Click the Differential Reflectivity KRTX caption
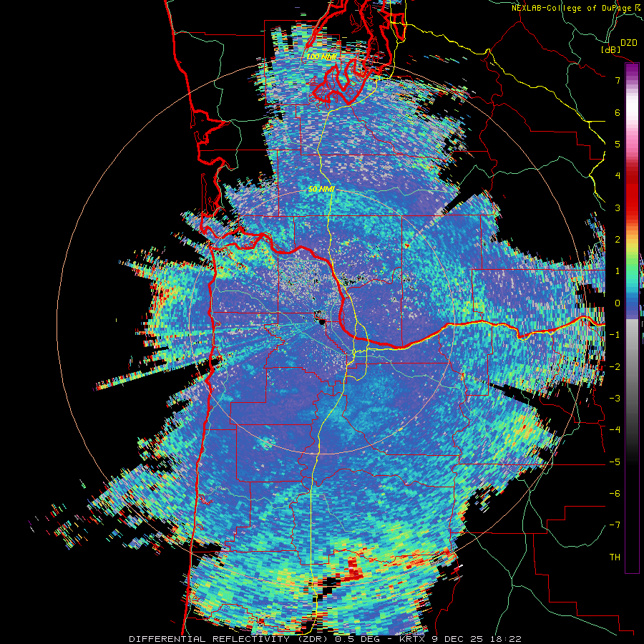This screenshot has height=644, width=644. point(326,639)
